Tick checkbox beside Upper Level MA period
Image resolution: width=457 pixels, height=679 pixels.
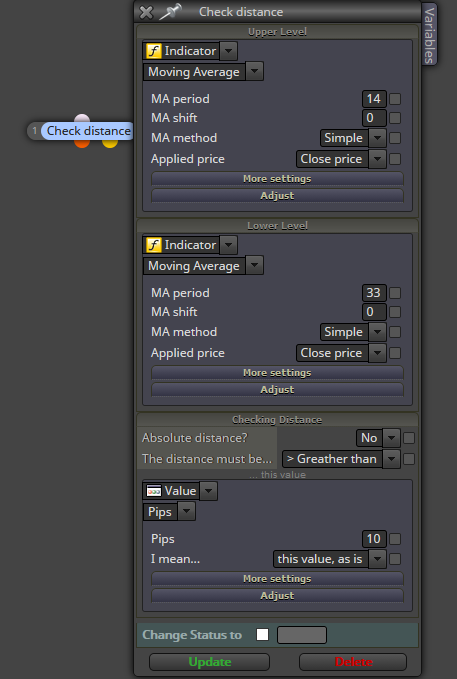point(395,99)
